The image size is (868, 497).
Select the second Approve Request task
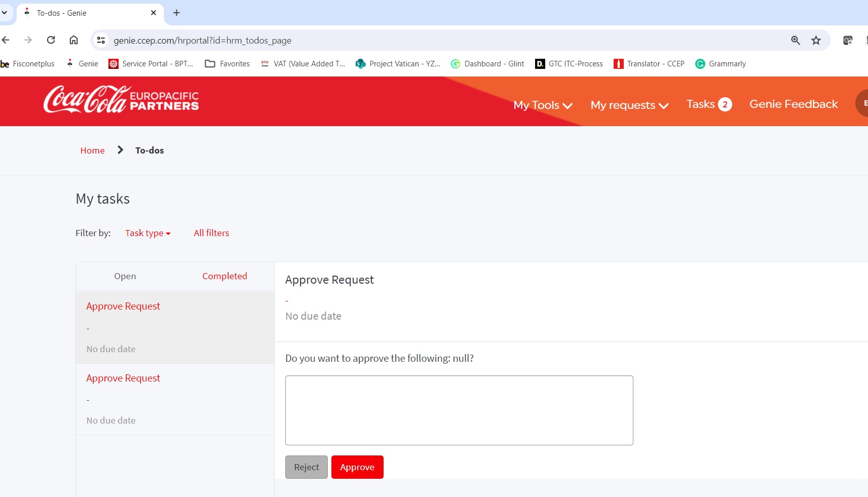(175, 399)
